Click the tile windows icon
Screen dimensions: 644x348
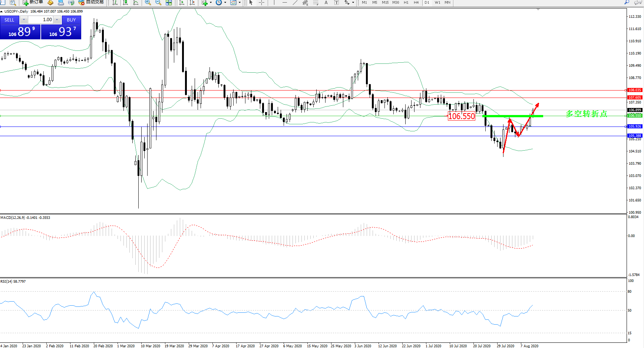169,3
